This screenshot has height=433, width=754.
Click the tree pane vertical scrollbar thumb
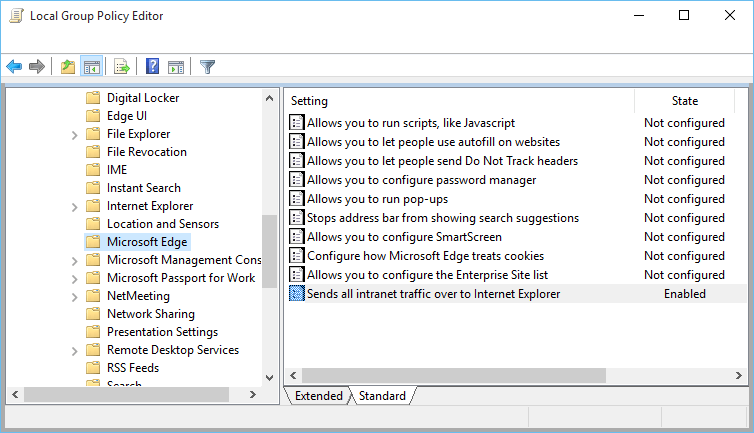click(270, 251)
